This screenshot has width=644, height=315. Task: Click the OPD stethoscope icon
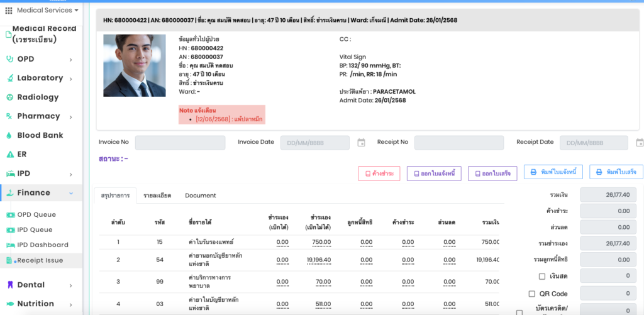point(10,59)
